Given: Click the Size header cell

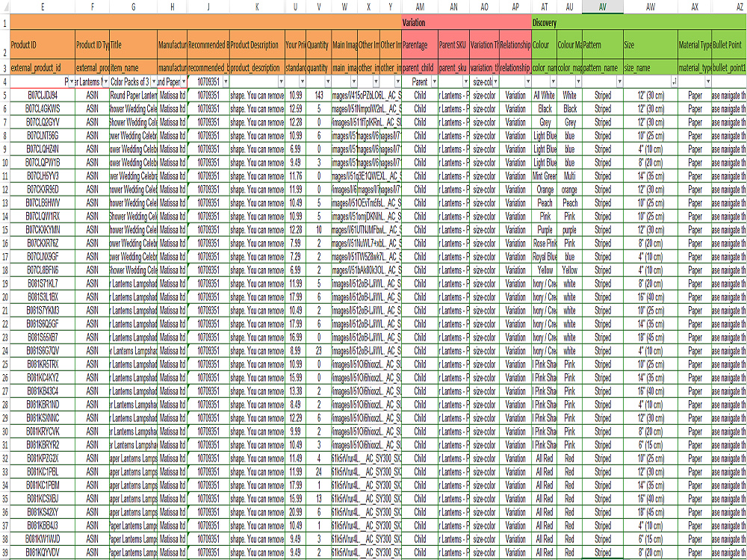Looking at the screenshot, I should tap(651, 46).
